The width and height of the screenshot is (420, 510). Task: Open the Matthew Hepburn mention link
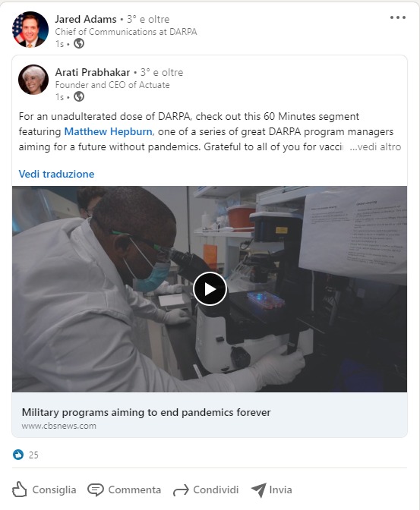(x=108, y=131)
